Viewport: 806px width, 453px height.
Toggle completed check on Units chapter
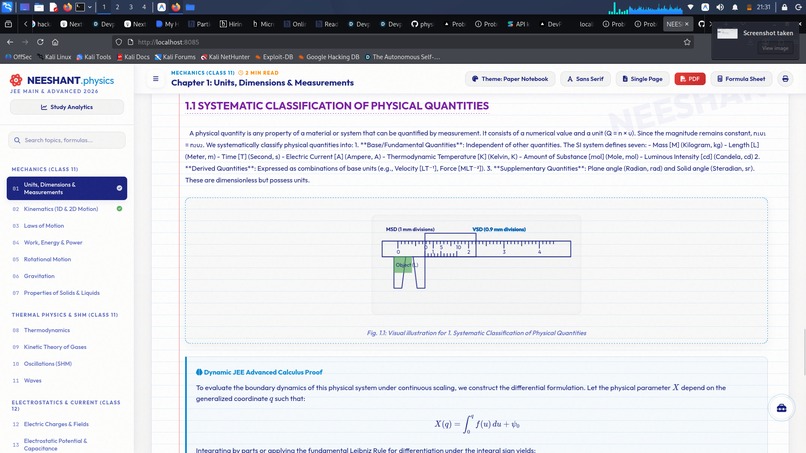pos(119,188)
